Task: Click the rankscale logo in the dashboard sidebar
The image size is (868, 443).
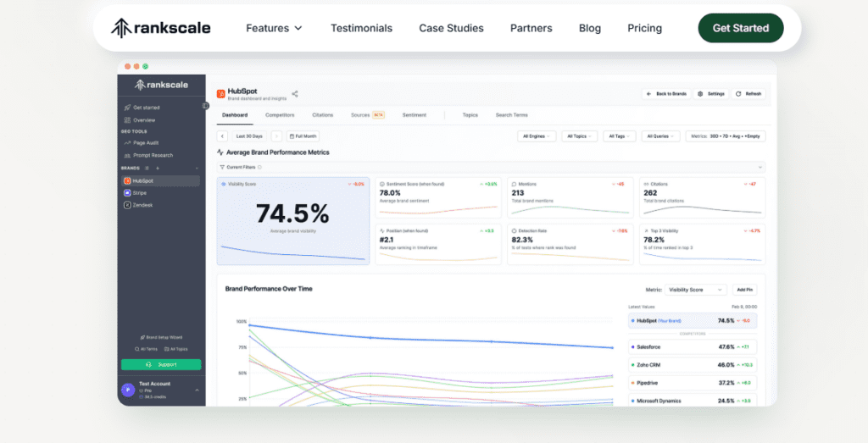Action: pyautogui.click(x=162, y=85)
